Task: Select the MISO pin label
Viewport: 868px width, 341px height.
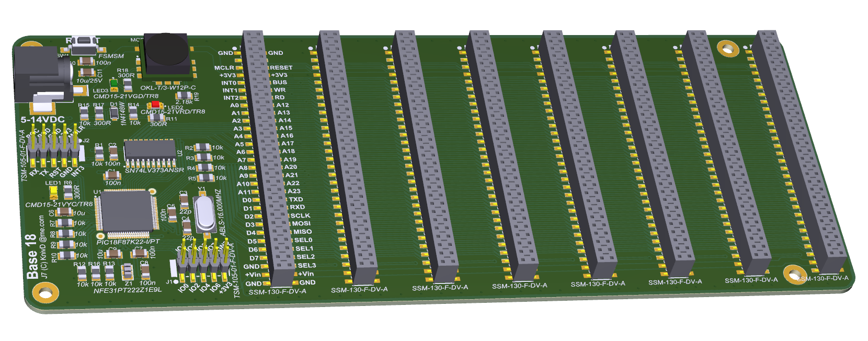Action: (302, 232)
